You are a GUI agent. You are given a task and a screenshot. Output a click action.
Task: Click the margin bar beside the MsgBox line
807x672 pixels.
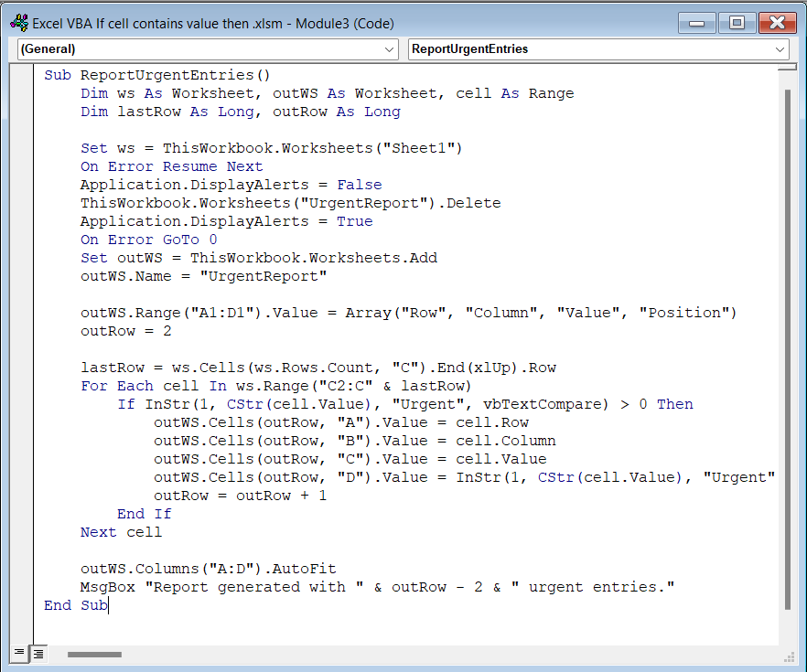[23, 587]
